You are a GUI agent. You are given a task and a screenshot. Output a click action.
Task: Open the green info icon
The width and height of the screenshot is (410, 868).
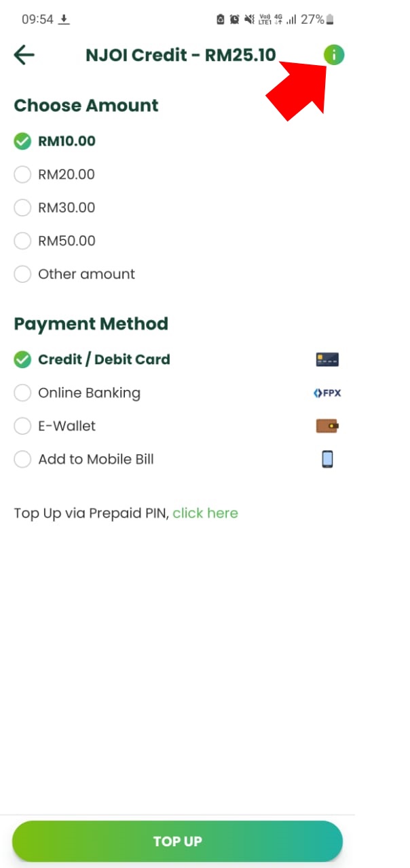pos(334,55)
